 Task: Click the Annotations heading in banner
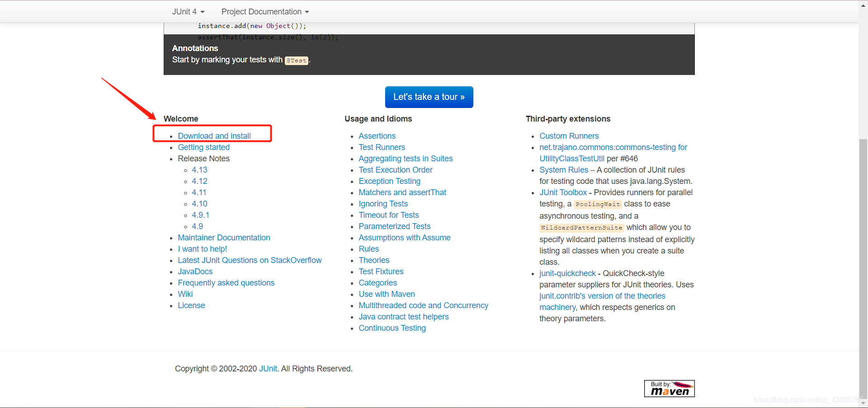[x=195, y=48]
